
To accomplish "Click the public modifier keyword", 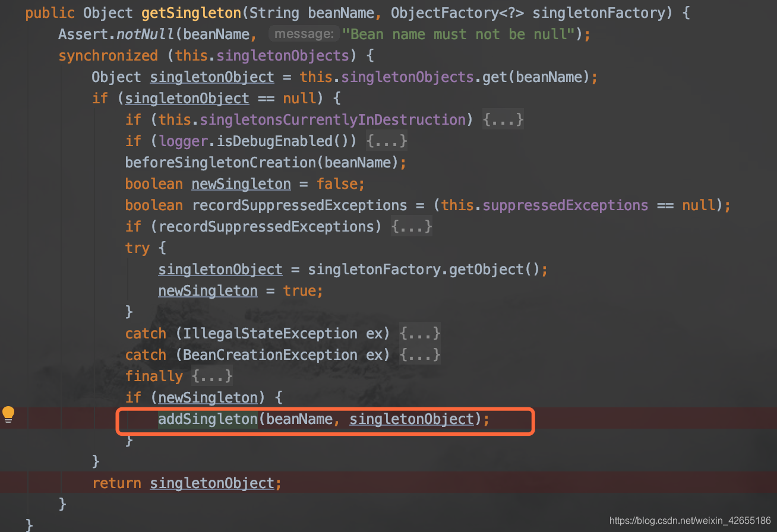I will coord(50,13).
